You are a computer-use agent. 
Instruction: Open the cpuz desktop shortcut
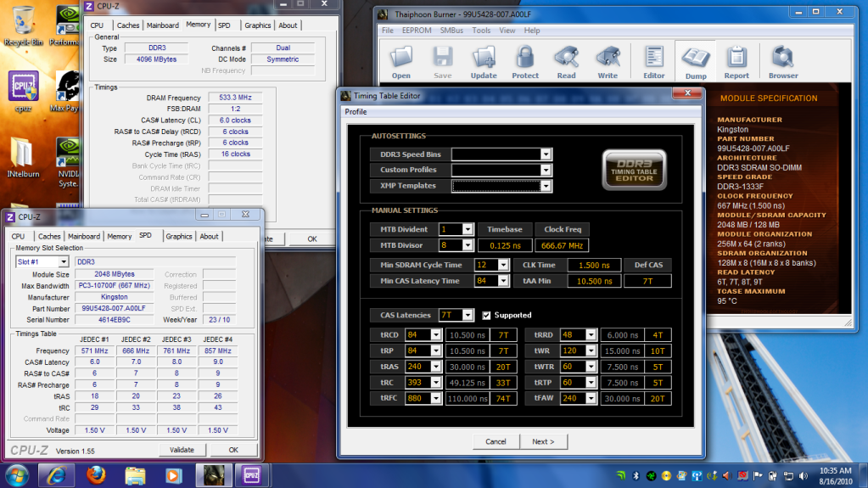click(x=23, y=92)
